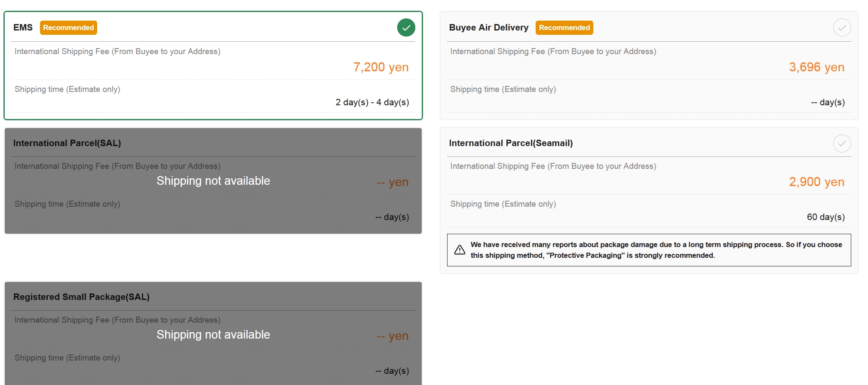Click the International Parcel(Seamail) title

(511, 143)
